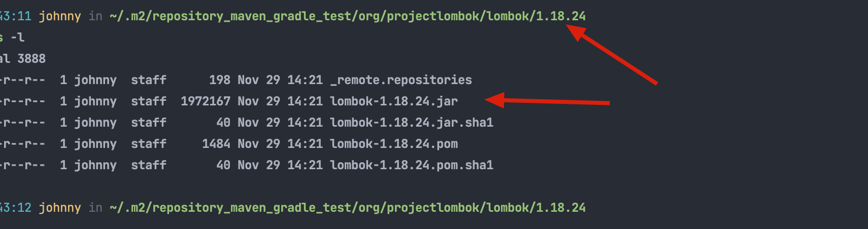Click the lombok-1.18.24.jar file name
This screenshot has width=868, height=229.
point(394,101)
